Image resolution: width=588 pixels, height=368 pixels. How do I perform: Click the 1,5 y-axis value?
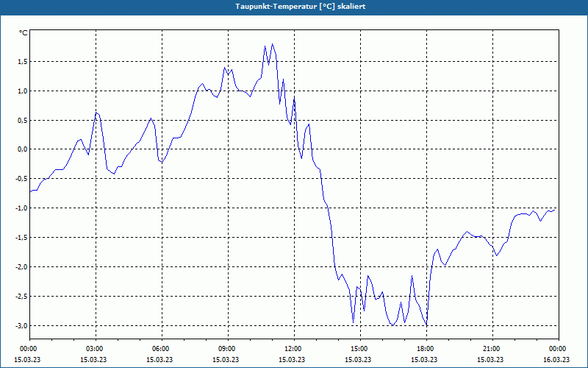click(x=23, y=62)
